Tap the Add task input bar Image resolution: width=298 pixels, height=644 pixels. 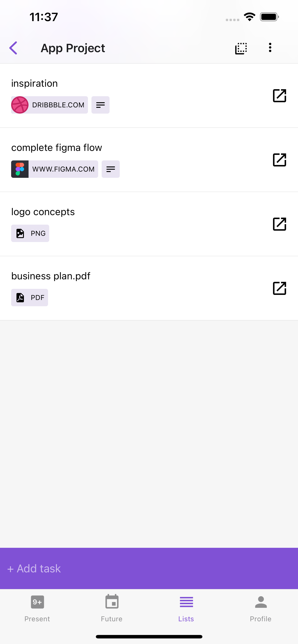(x=149, y=568)
